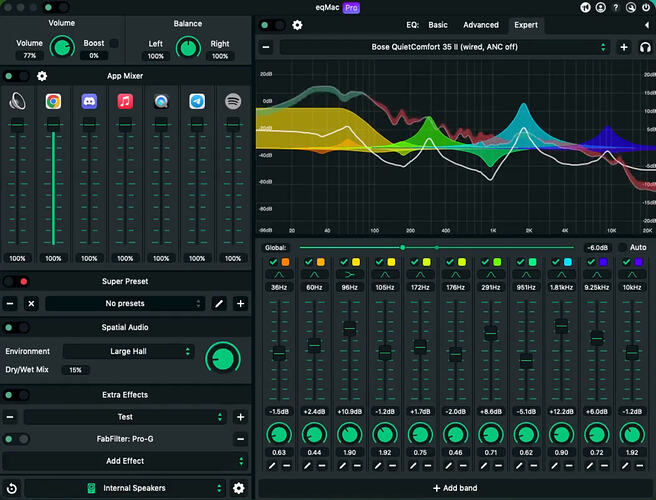
Task: Open the help question mark icon
Action: (x=615, y=8)
